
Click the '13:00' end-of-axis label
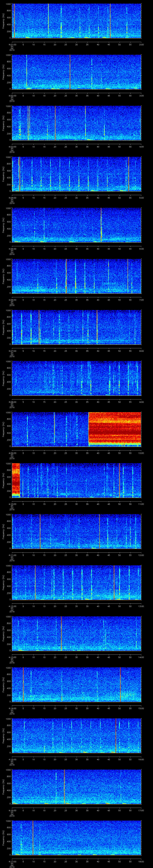click(x=141, y=606)
